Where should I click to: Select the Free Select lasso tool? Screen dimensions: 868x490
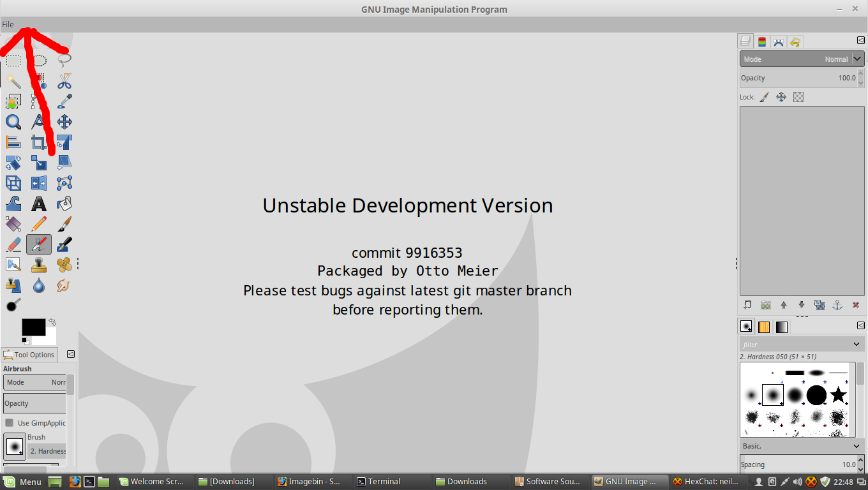pyautogui.click(x=64, y=61)
